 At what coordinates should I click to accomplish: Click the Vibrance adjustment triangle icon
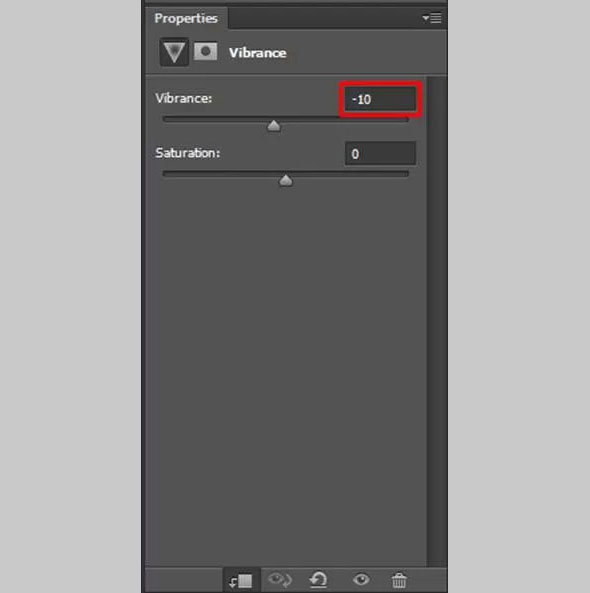click(x=174, y=52)
